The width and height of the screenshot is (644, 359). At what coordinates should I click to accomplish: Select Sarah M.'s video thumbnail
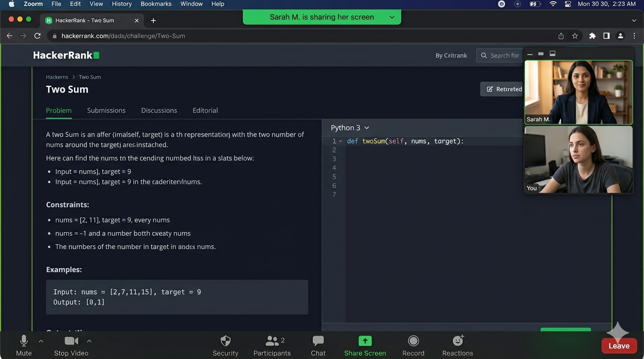click(x=578, y=92)
